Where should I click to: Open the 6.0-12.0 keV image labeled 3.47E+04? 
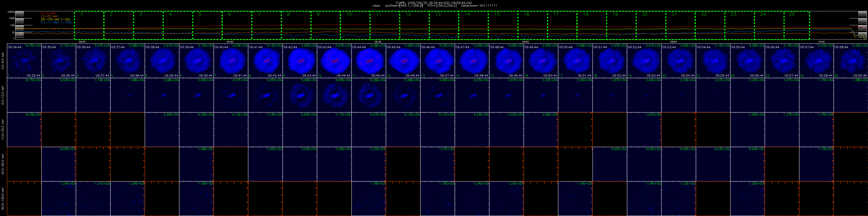[x=231, y=95]
